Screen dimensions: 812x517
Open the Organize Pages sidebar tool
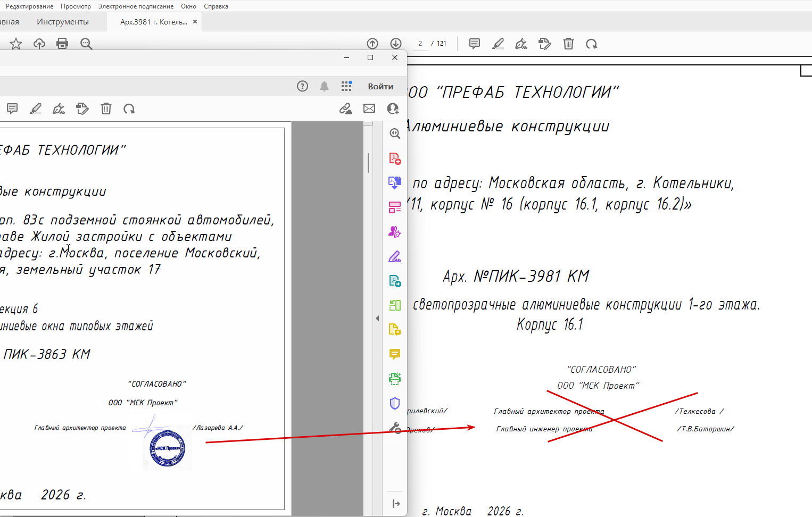(x=395, y=207)
